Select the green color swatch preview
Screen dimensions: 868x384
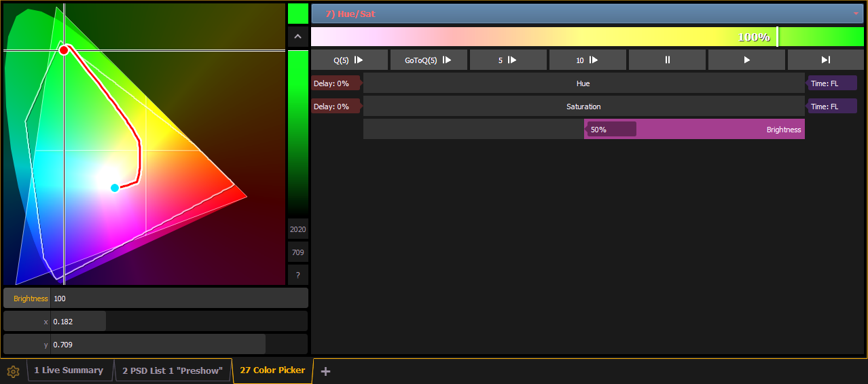click(x=297, y=14)
